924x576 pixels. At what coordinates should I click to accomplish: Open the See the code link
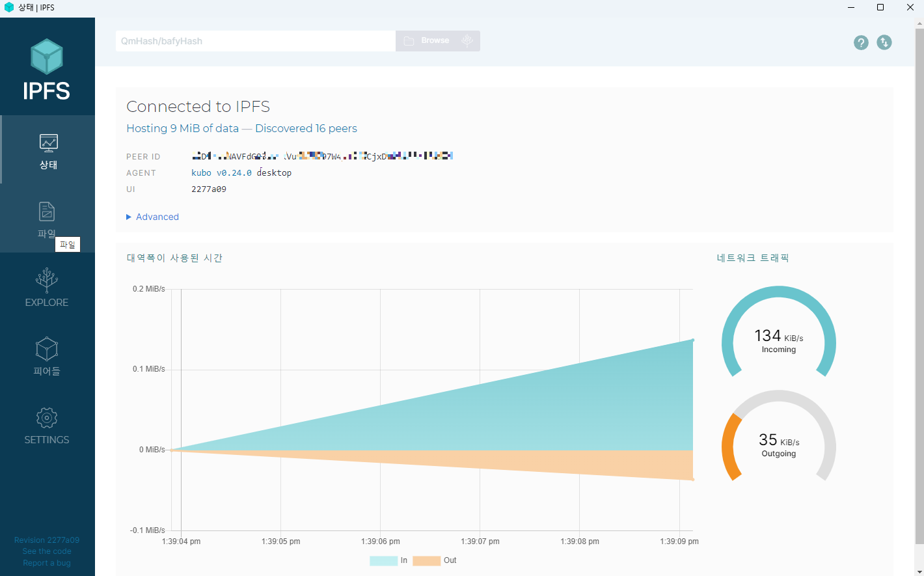pyautogui.click(x=47, y=551)
